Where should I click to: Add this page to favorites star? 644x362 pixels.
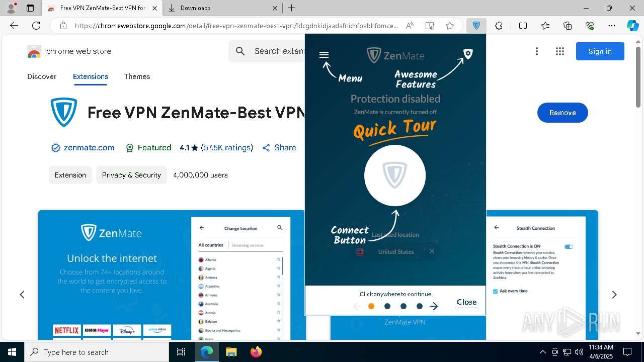click(x=450, y=26)
